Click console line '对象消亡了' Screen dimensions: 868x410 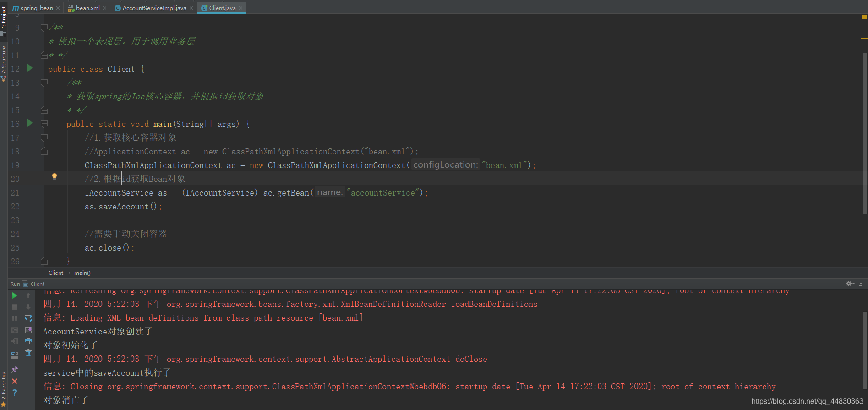66,400
